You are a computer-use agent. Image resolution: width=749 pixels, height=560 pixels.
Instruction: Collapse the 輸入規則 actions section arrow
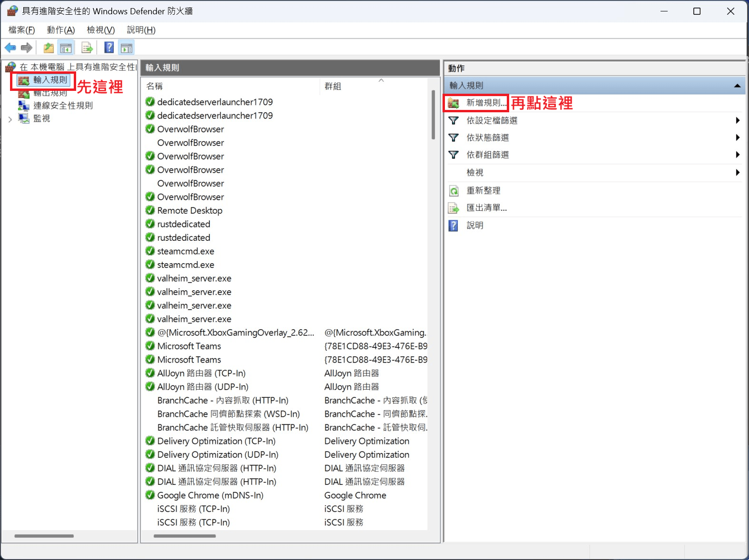(737, 86)
